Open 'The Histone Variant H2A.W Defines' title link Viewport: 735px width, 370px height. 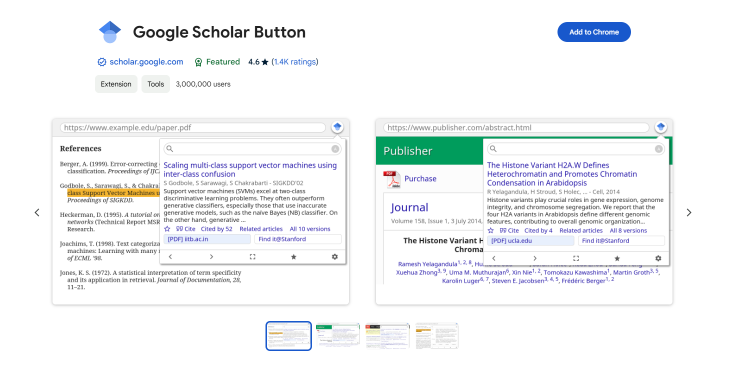[x=562, y=174]
